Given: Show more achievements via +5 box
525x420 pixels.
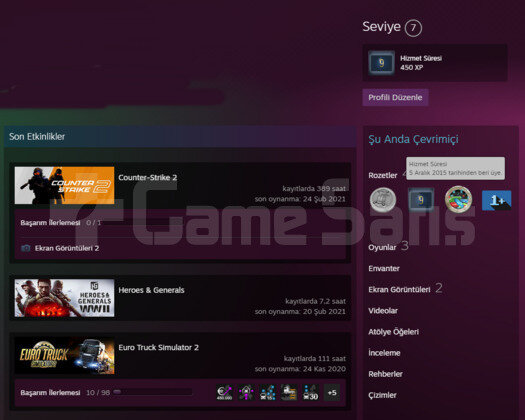Looking at the screenshot, I should [332, 392].
